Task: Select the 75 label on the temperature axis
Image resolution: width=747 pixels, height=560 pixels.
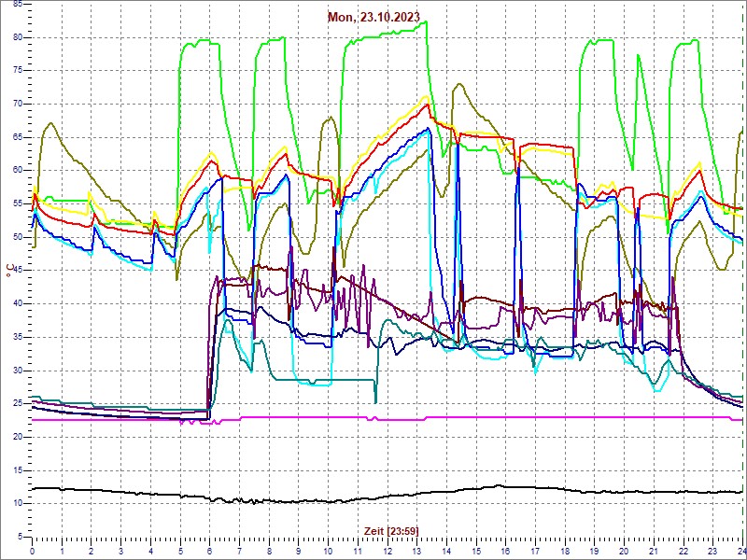Action: tap(18, 71)
